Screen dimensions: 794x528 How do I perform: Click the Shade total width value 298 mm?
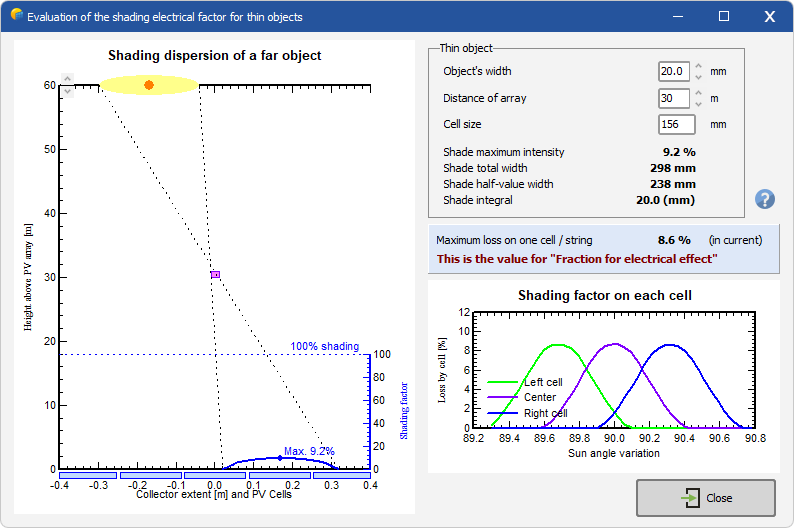[673, 168]
